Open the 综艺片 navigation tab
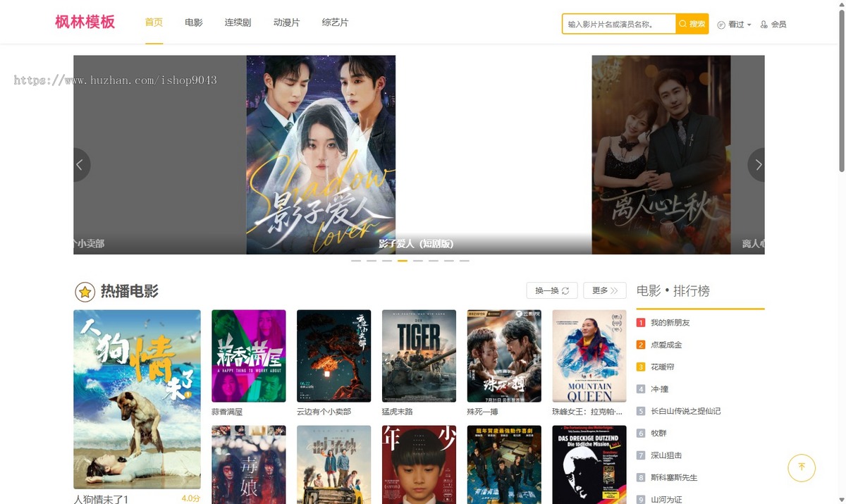The height and width of the screenshot is (504, 846). (335, 23)
